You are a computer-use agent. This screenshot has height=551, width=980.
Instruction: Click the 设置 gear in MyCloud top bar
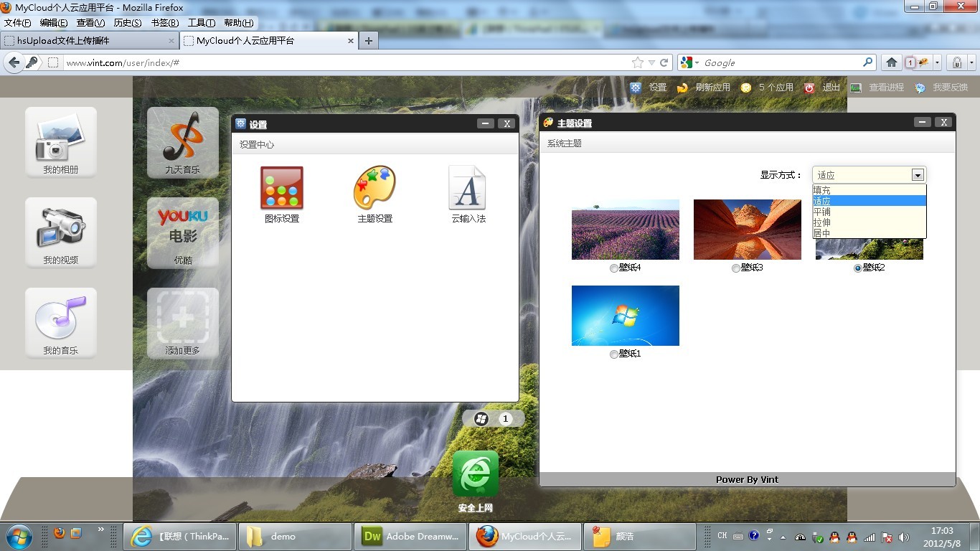(x=636, y=88)
